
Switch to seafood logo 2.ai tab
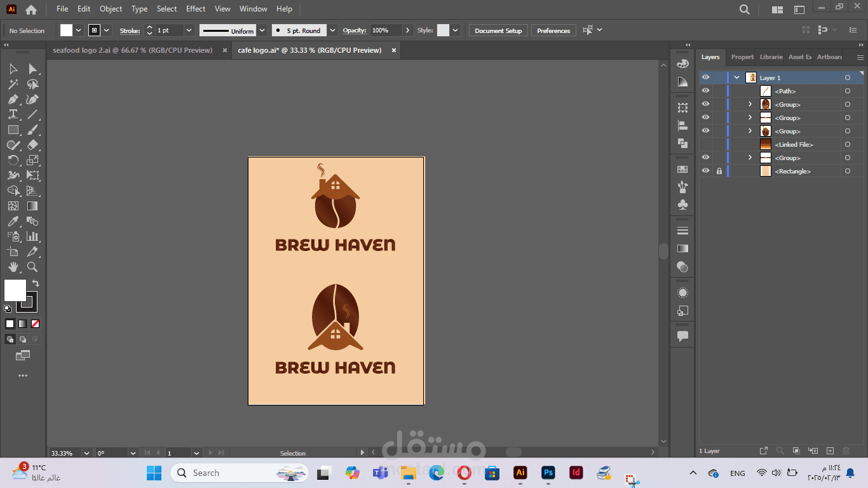(x=133, y=50)
